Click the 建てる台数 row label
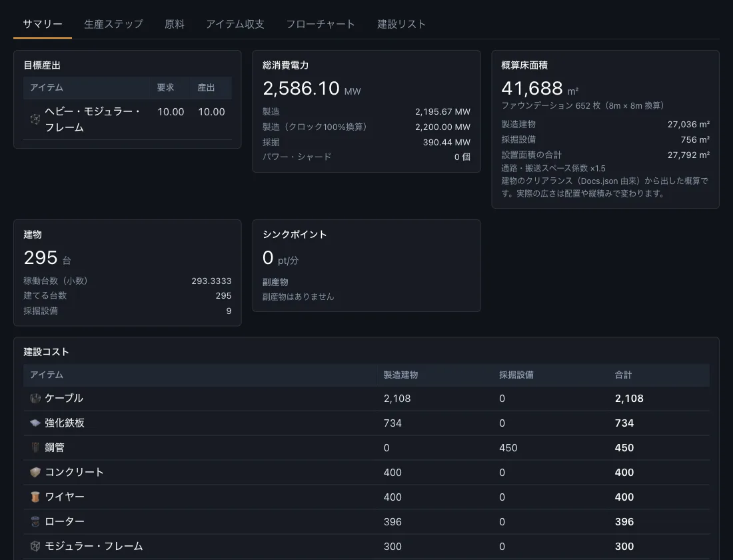 tap(45, 296)
